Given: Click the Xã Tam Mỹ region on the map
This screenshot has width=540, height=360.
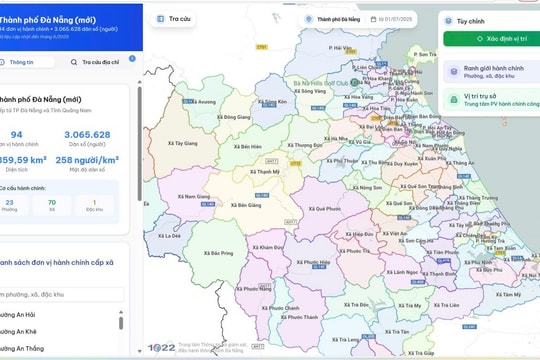Looking at the screenshot, I should point(508,295).
